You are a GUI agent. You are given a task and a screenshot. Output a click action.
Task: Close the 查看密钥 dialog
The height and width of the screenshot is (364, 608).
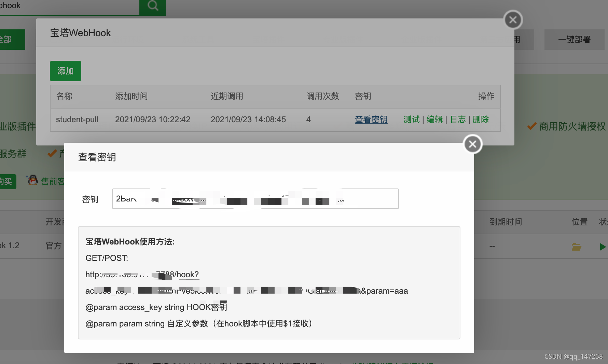pos(473,144)
